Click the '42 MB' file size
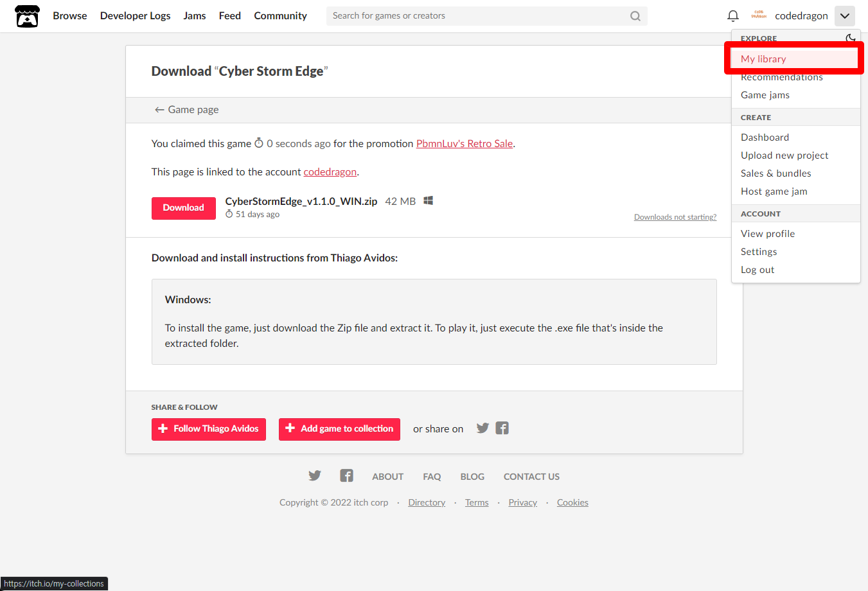 [400, 202]
